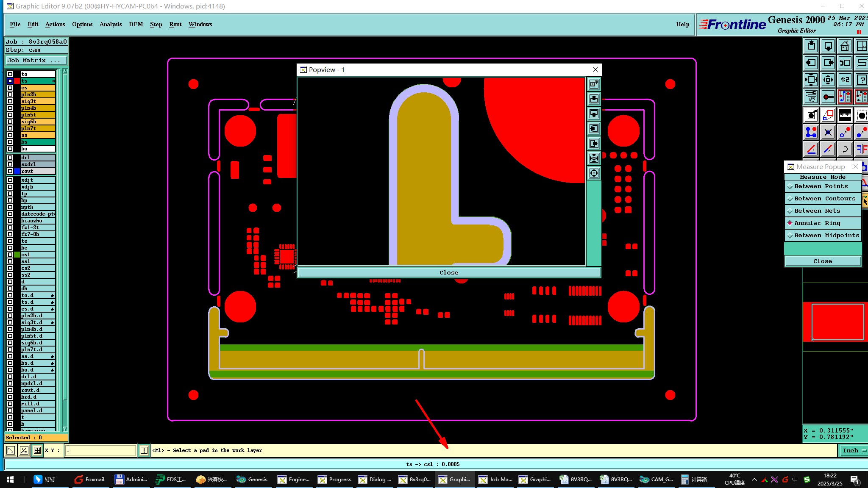Click the delete feature X icon
This screenshot has height=488, width=868.
(x=828, y=132)
